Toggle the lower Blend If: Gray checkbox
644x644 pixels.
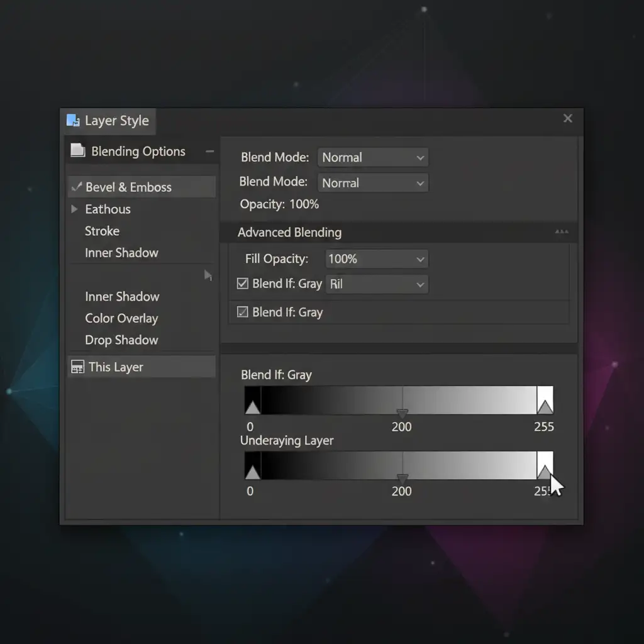pyautogui.click(x=242, y=312)
